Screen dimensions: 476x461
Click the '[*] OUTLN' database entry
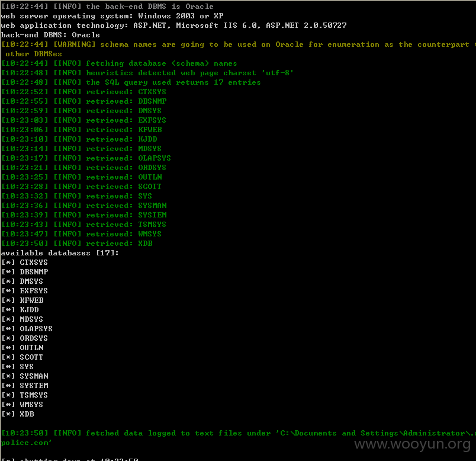(x=22, y=347)
